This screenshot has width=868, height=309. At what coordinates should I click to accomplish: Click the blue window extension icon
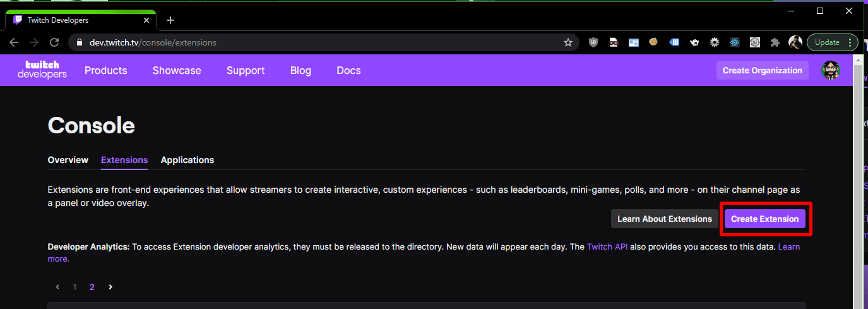click(x=634, y=42)
